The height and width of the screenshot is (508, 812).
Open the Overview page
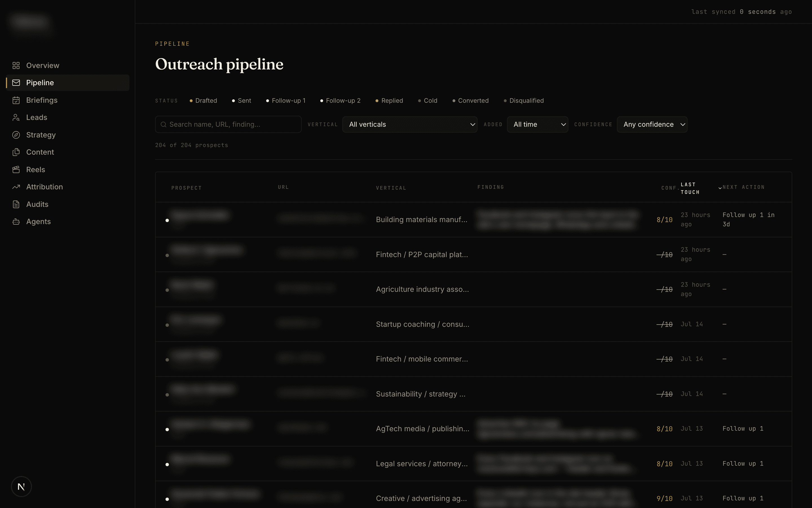pyautogui.click(x=67, y=65)
